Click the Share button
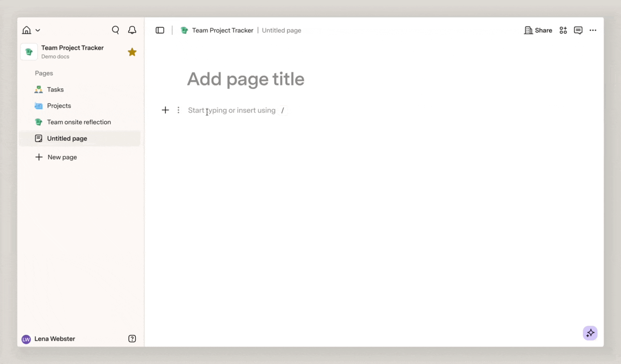 538,30
